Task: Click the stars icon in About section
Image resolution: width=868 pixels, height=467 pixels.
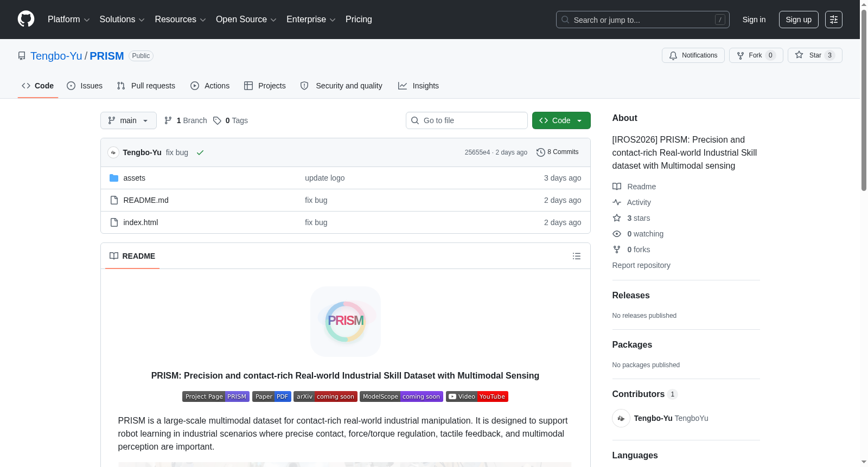Action: click(617, 218)
